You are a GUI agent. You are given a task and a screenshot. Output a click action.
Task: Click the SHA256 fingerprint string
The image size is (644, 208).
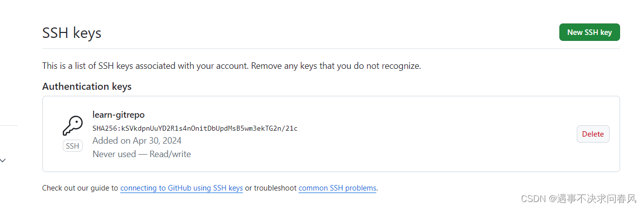point(195,128)
